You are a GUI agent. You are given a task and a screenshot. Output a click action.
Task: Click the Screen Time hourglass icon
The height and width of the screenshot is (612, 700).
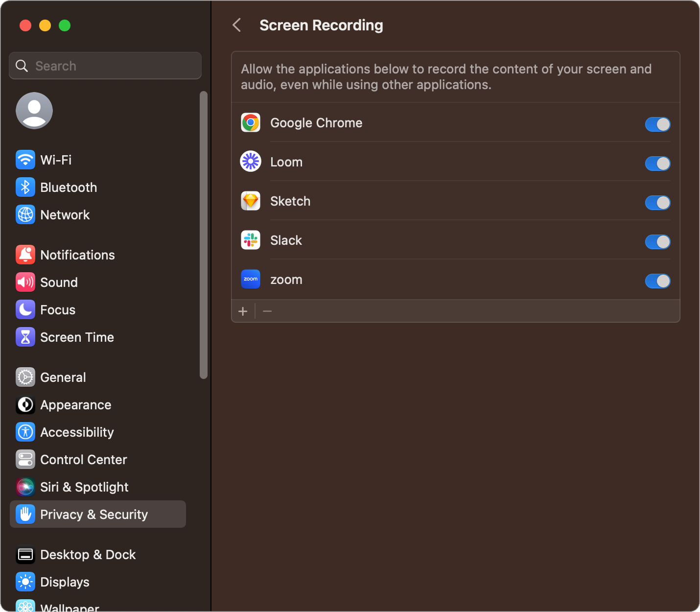pyautogui.click(x=25, y=337)
